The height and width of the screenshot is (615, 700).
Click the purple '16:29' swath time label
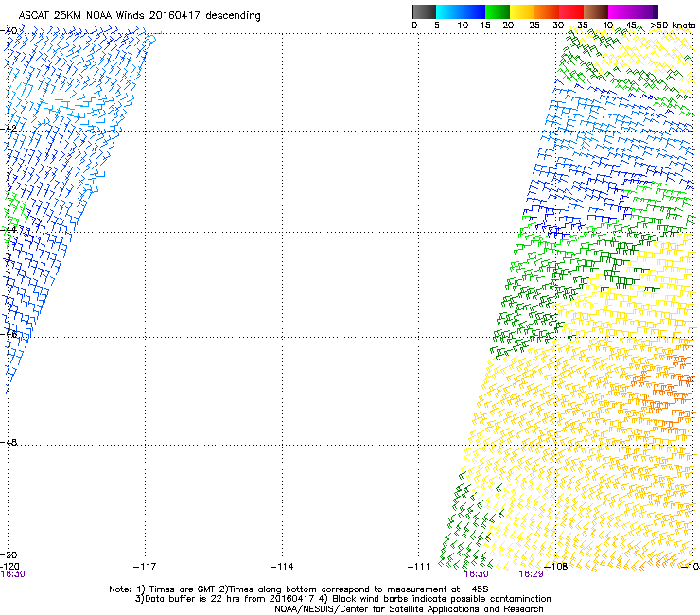(x=532, y=574)
